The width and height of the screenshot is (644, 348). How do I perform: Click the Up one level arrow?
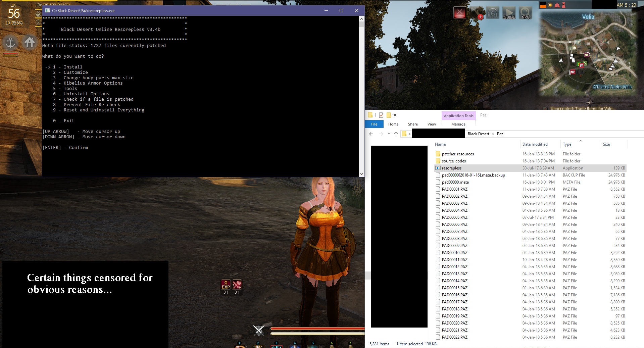(396, 134)
